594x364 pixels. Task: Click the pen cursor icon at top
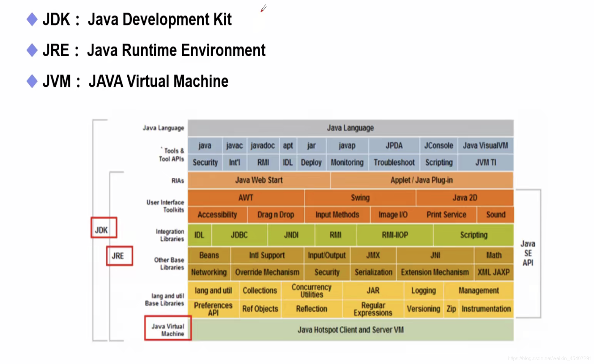coord(263,8)
